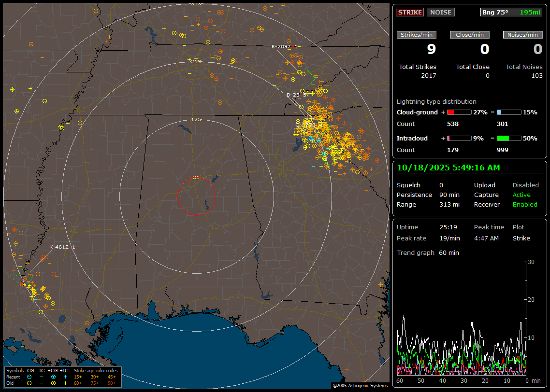
Task: Click the Bng 75° 195mi readout
Action: [x=511, y=12]
